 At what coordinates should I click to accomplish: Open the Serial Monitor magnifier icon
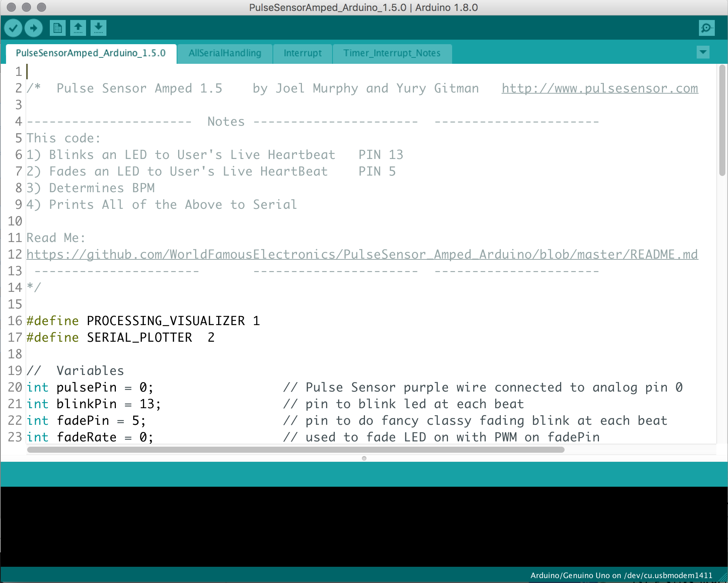[706, 28]
